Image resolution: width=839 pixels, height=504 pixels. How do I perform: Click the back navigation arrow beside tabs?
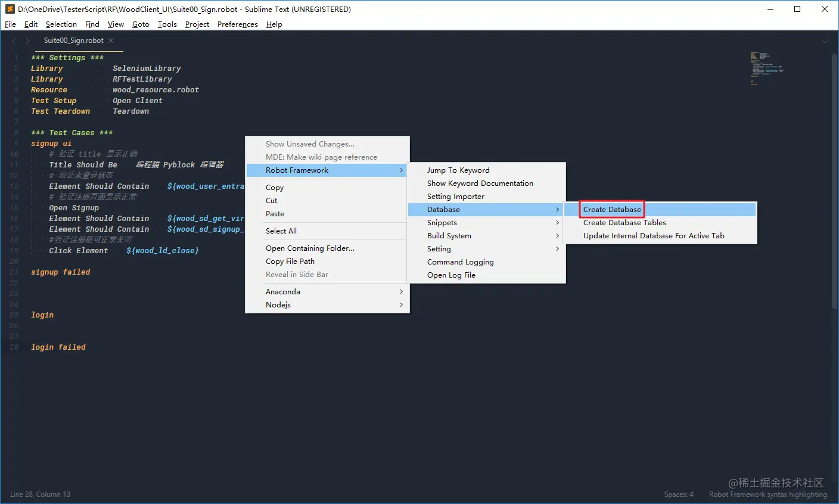(14, 41)
